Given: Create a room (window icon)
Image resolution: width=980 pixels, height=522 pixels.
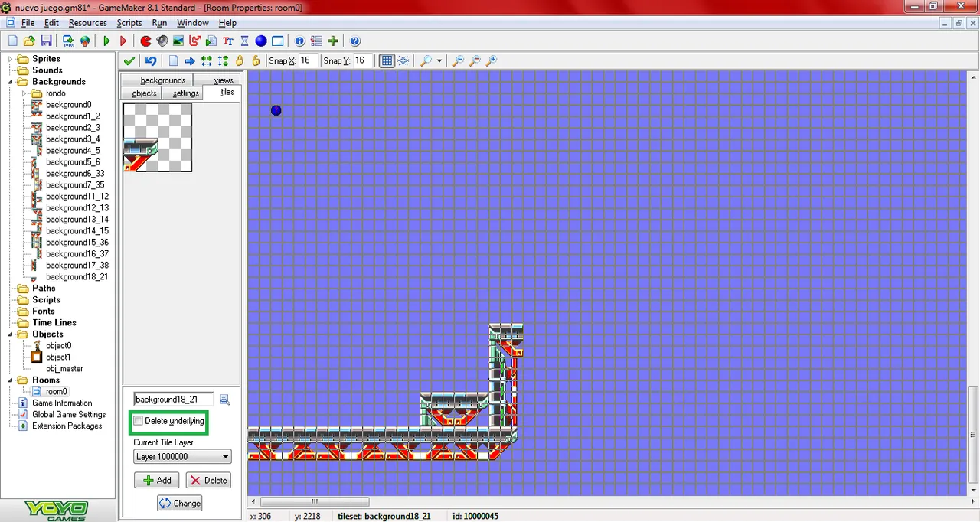Looking at the screenshot, I should point(278,41).
